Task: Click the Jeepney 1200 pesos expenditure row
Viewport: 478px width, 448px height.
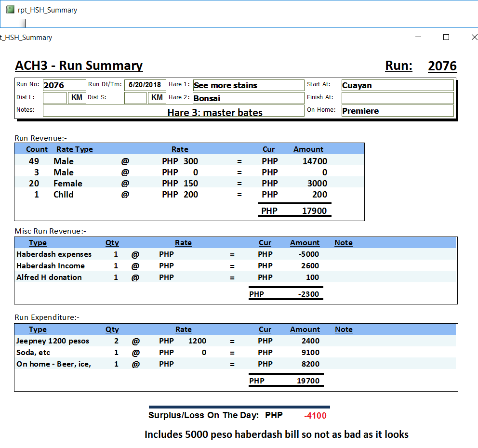Action: coord(53,341)
